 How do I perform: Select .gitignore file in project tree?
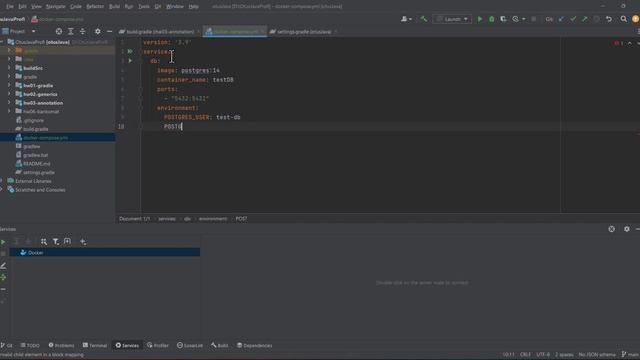pos(33,120)
